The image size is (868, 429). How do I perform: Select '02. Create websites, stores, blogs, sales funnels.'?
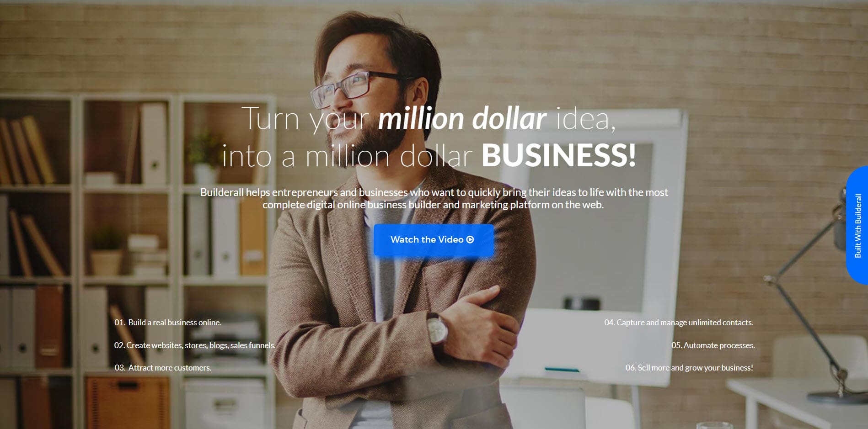click(x=195, y=345)
